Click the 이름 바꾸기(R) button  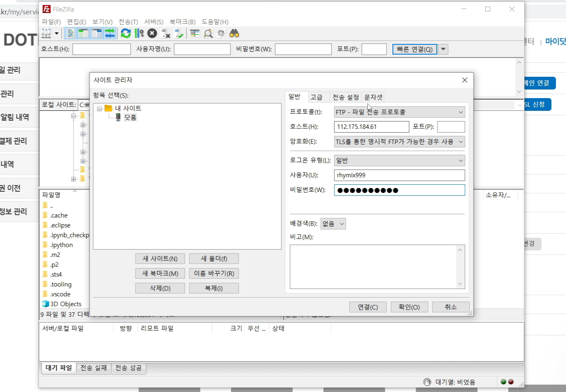214,273
